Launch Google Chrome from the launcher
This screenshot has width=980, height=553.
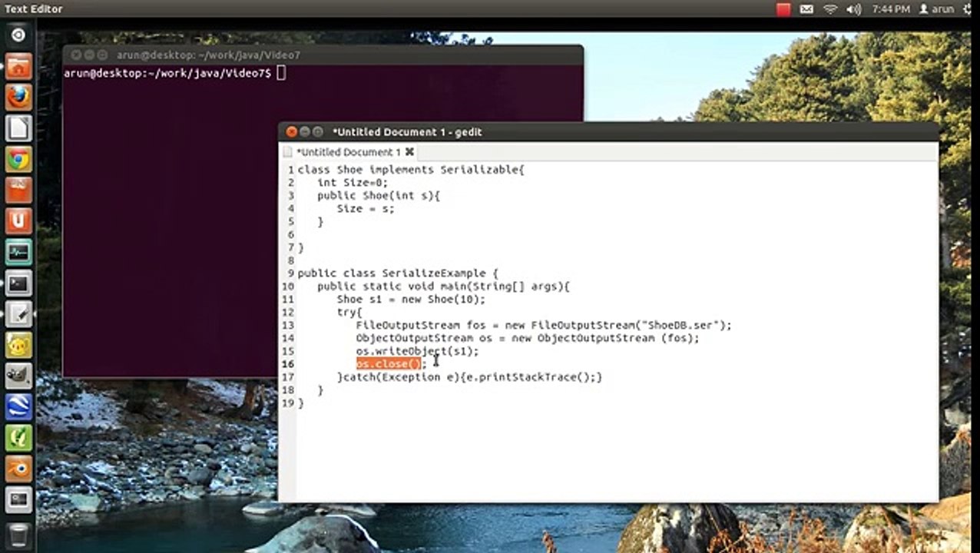[x=18, y=160]
